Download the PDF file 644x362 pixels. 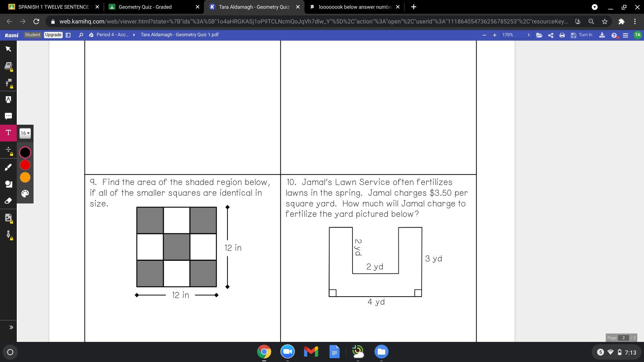pyautogui.click(x=602, y=35)
